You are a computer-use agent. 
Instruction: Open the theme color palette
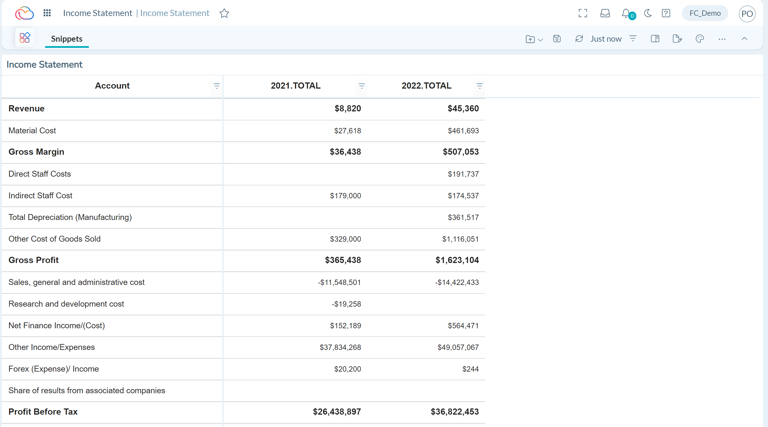[700, 39]
